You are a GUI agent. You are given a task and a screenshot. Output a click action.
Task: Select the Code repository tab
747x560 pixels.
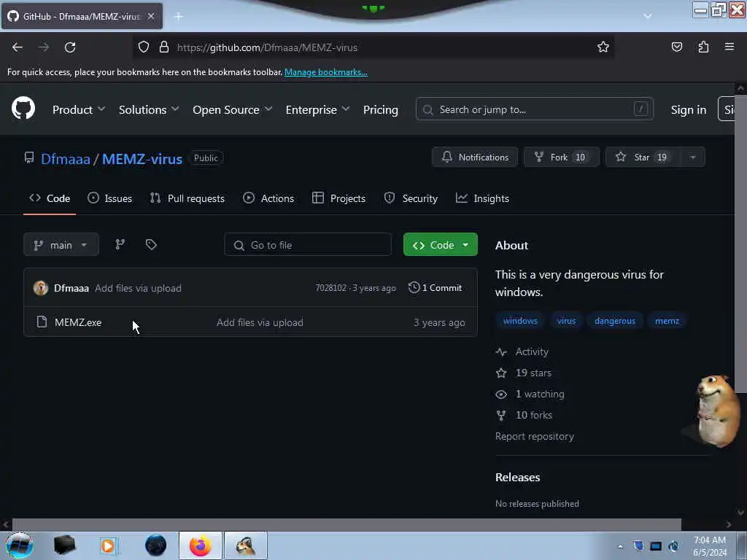[x=50, y=198]
